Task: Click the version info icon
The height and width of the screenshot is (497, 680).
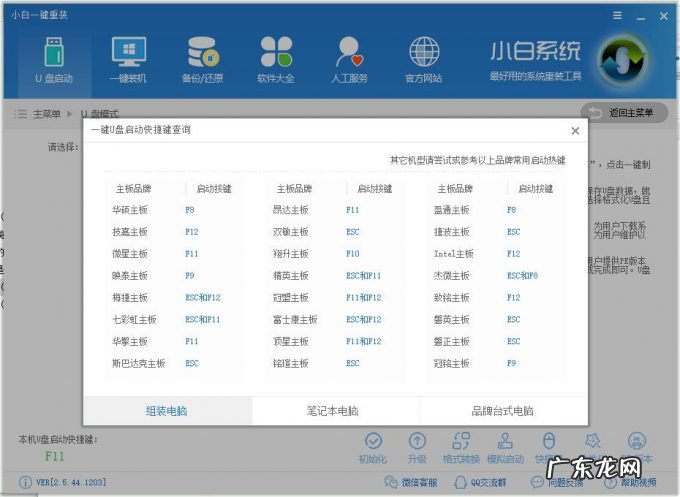Action: pos(25,482)
